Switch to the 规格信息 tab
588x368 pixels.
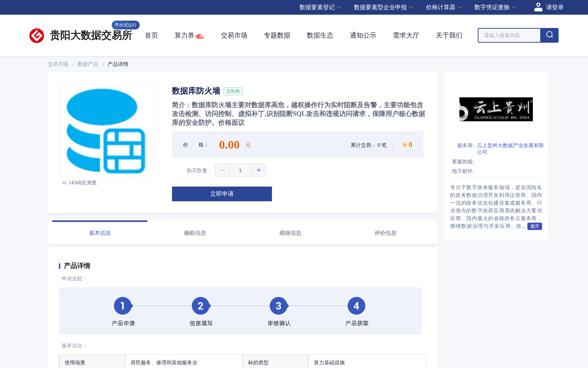click(290, 233)
